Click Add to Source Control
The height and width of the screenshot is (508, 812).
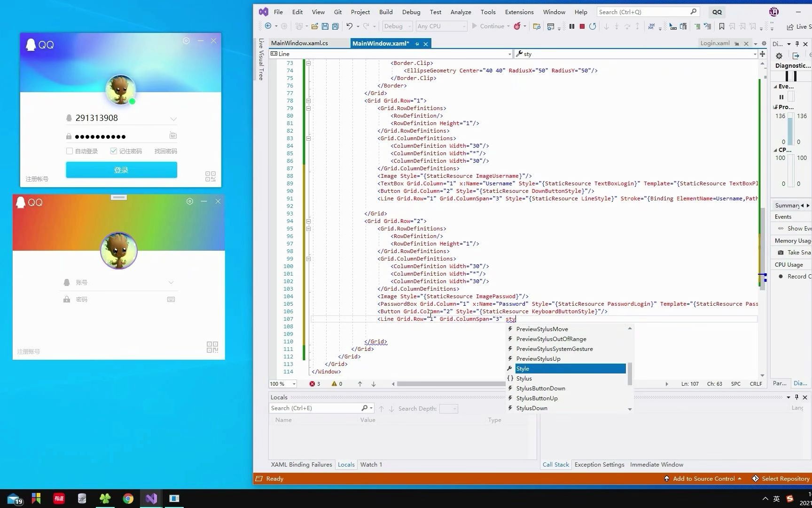click(x=703, y=479)
